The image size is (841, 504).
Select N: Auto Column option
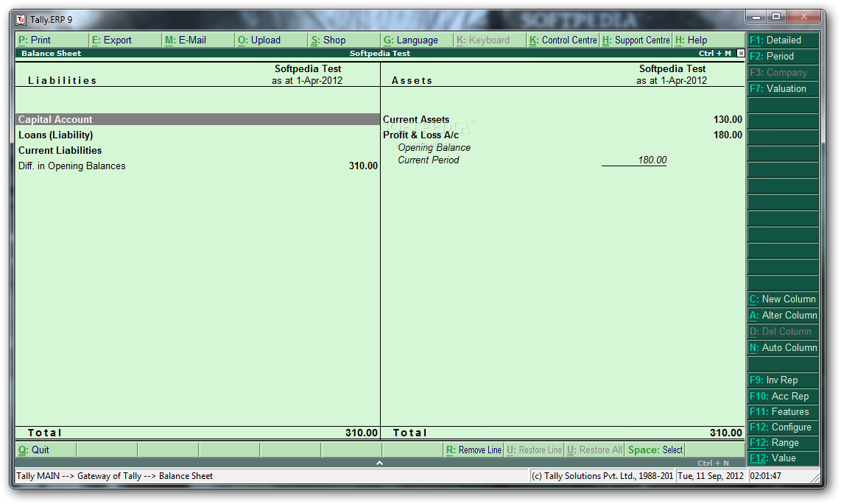[783, 347]
